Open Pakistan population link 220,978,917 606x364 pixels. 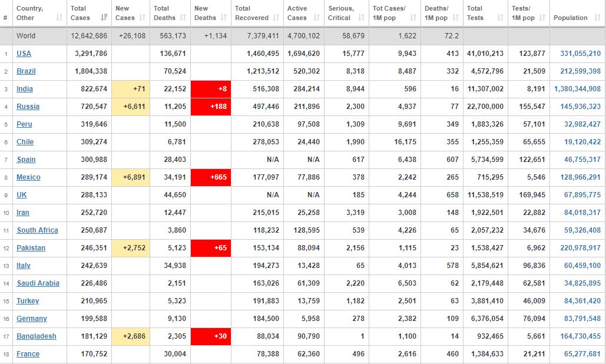(581, 248)
